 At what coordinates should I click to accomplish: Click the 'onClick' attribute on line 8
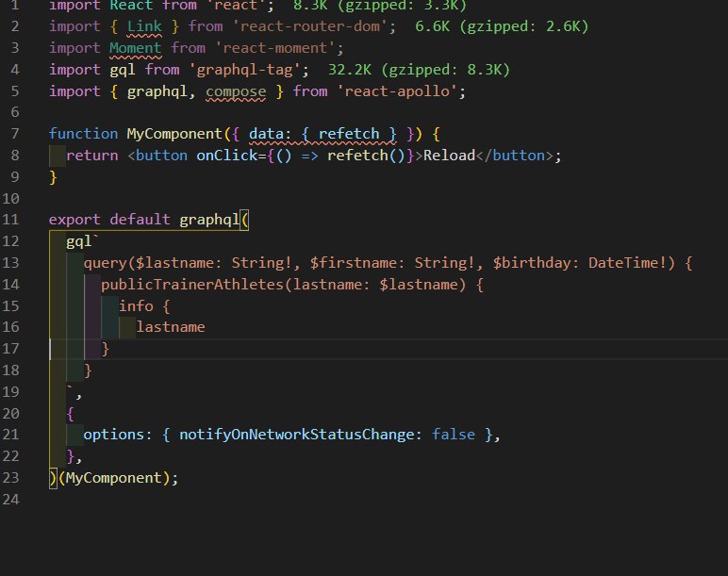[227, 156]
